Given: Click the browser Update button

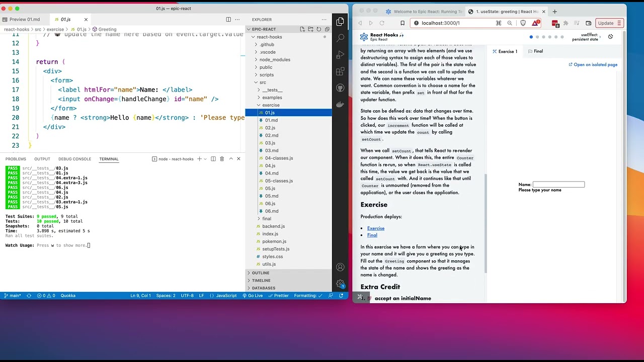Looking at the screenshot, I should (609, 23).
